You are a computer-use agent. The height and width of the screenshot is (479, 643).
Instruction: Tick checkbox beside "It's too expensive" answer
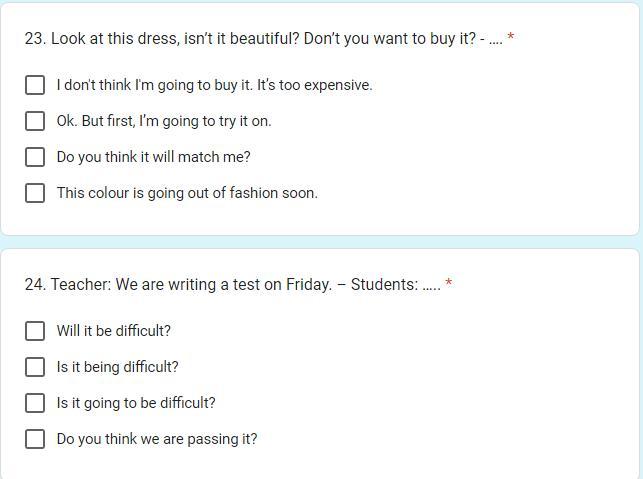(x=35, y=85)
